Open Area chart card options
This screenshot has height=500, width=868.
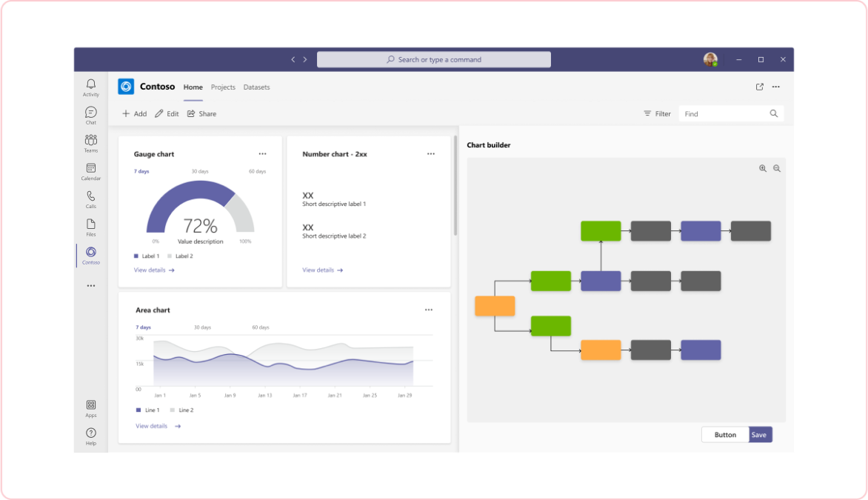point(429,310)
